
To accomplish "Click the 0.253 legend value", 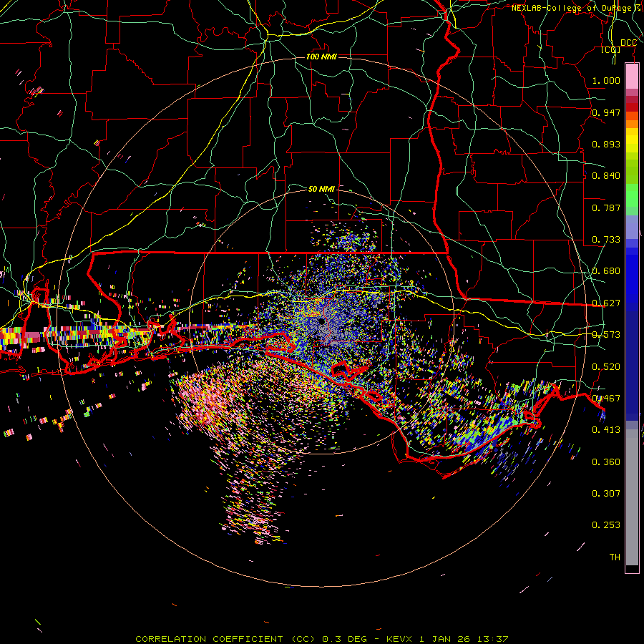I will point(606,525).
